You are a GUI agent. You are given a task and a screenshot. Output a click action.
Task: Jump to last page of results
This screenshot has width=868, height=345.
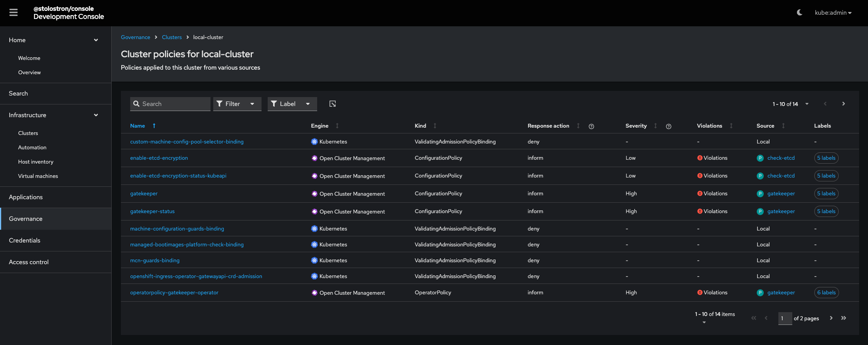pyautogui.click(x=844, y=318)
